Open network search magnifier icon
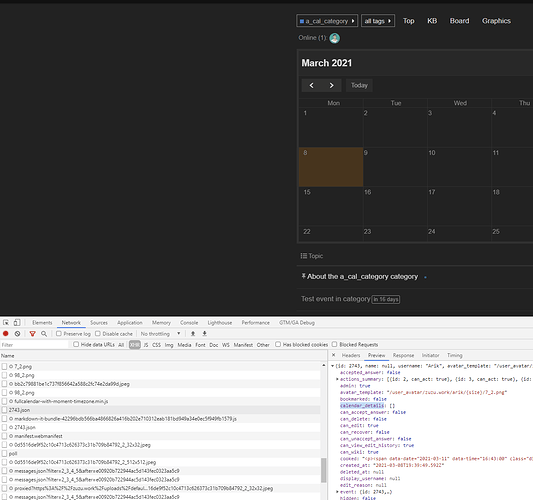The image size is (533, 500). pos(44,334)
